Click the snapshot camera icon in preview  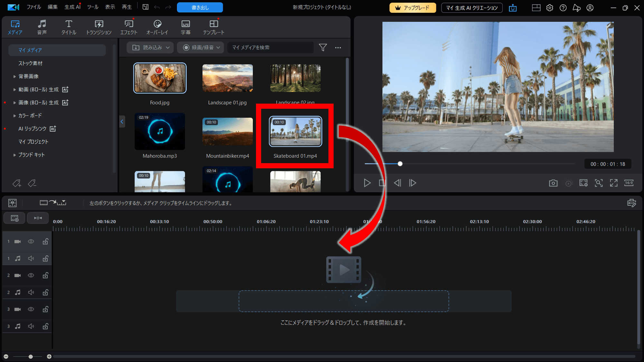[x=553, y=183]
